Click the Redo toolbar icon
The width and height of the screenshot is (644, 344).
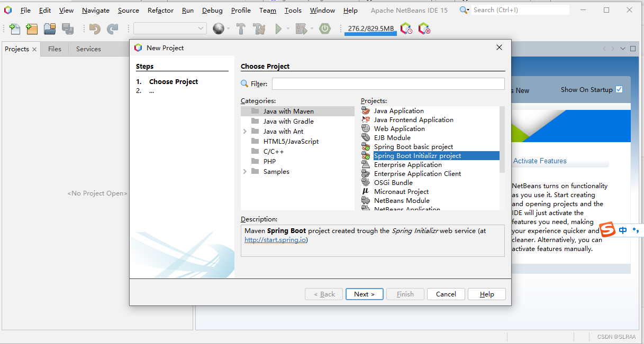point(112,29)
